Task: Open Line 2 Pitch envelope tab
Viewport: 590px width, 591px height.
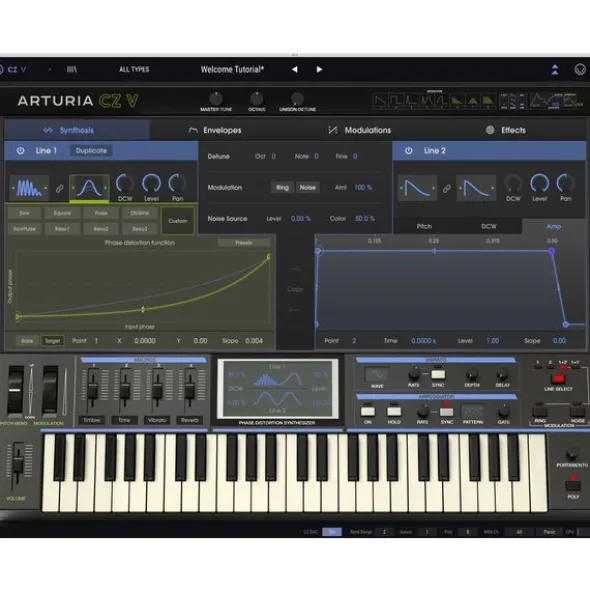Action: pos(424,227)
